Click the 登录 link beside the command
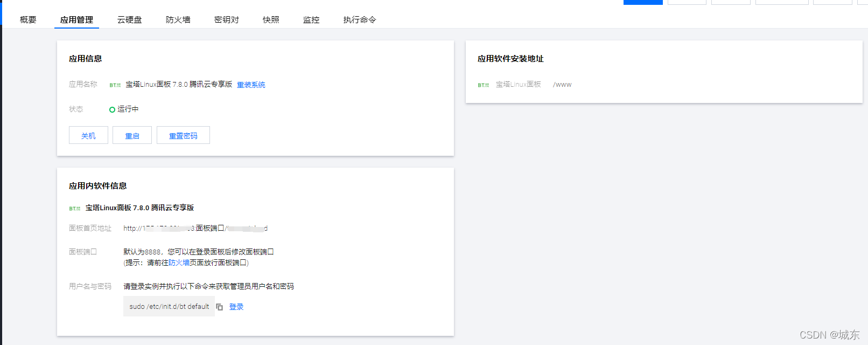Image resolution: width=868 pixels, height=345 pixels. click(236, 307)
